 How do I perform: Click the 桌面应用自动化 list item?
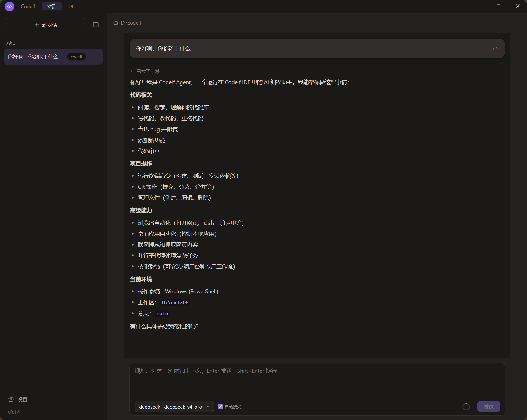coord(177,234)
